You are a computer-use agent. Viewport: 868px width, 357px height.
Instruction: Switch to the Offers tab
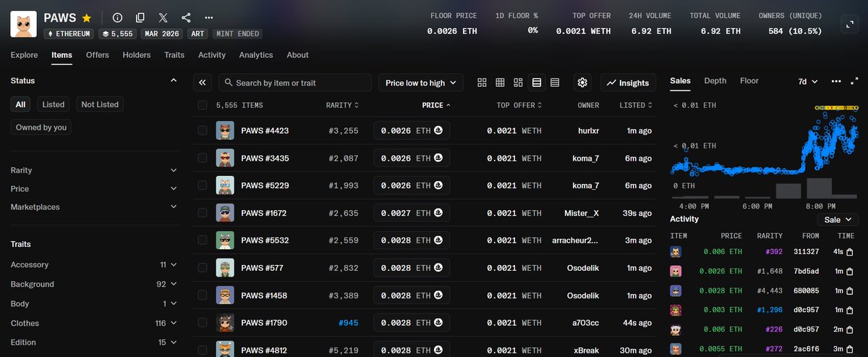pos(98,55)
